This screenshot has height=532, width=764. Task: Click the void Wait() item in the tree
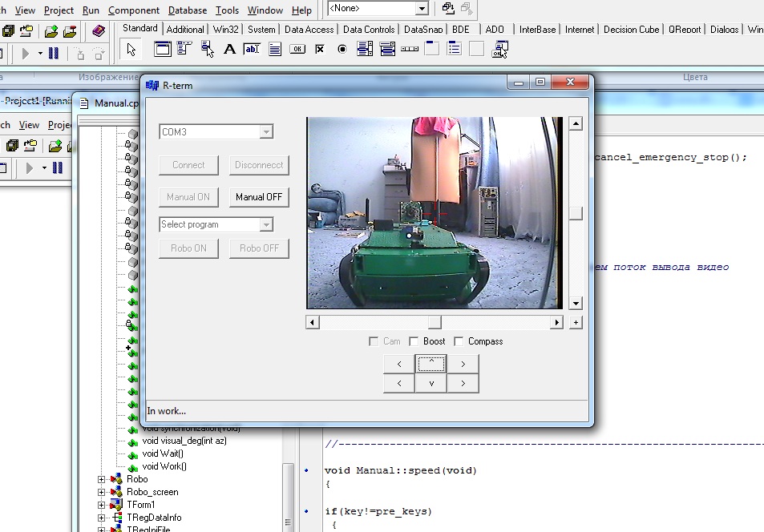coord(163,453)
